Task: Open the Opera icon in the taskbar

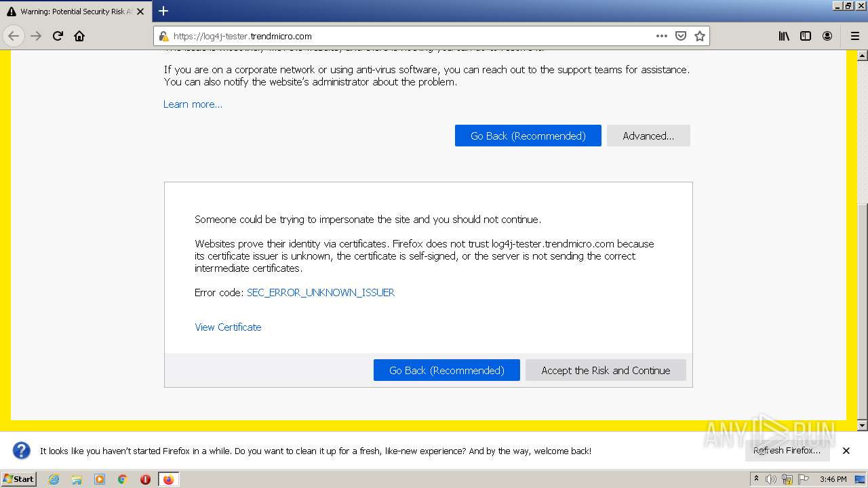Action: [145, 479]
